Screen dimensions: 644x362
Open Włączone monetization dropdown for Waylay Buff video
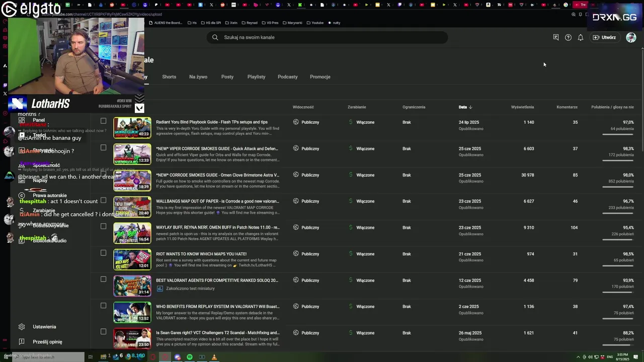click(365, 227)
